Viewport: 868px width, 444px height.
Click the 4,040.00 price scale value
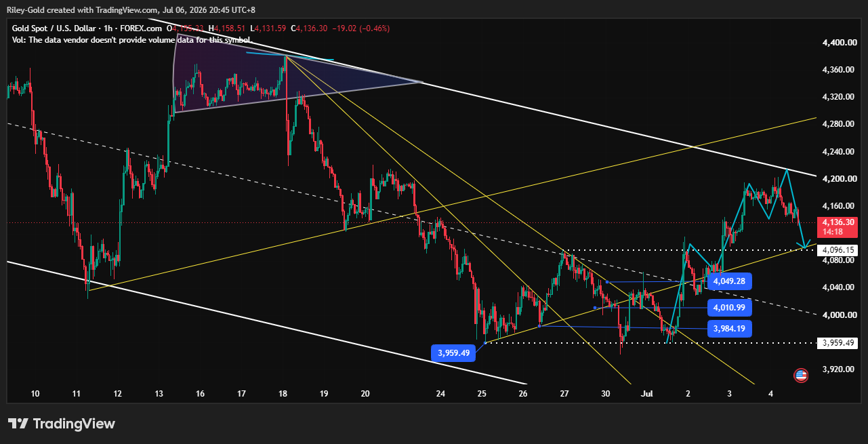tap(840, 287)
